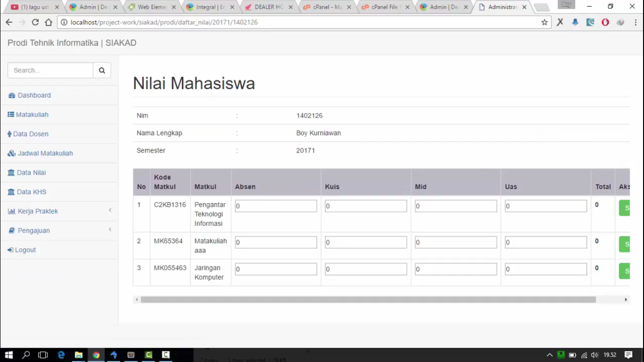Expand the Kerja Praktek submenu
Viewport: 644px width, 362px height.
pos(110,210)
